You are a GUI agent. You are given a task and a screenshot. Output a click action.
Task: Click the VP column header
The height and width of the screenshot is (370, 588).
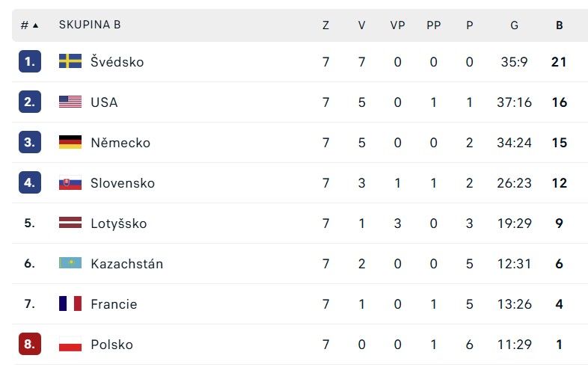pos(397,25)
